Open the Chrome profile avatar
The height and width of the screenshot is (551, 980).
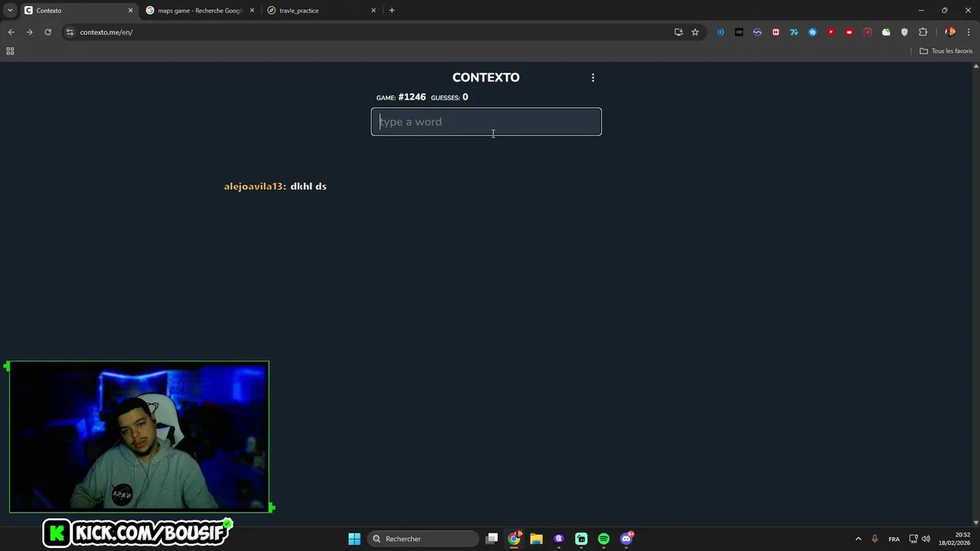(x=950, y=32)
